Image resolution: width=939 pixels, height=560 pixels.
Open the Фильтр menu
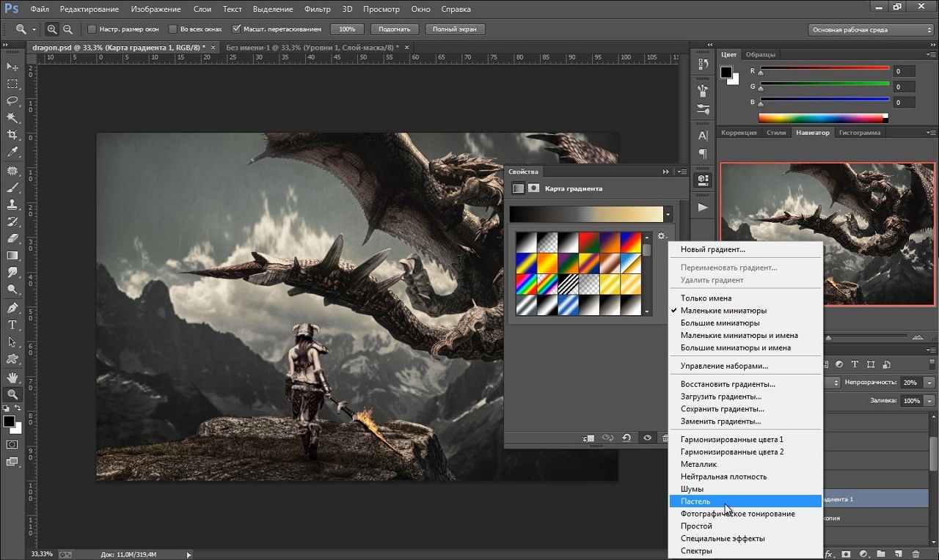[316, 10]
